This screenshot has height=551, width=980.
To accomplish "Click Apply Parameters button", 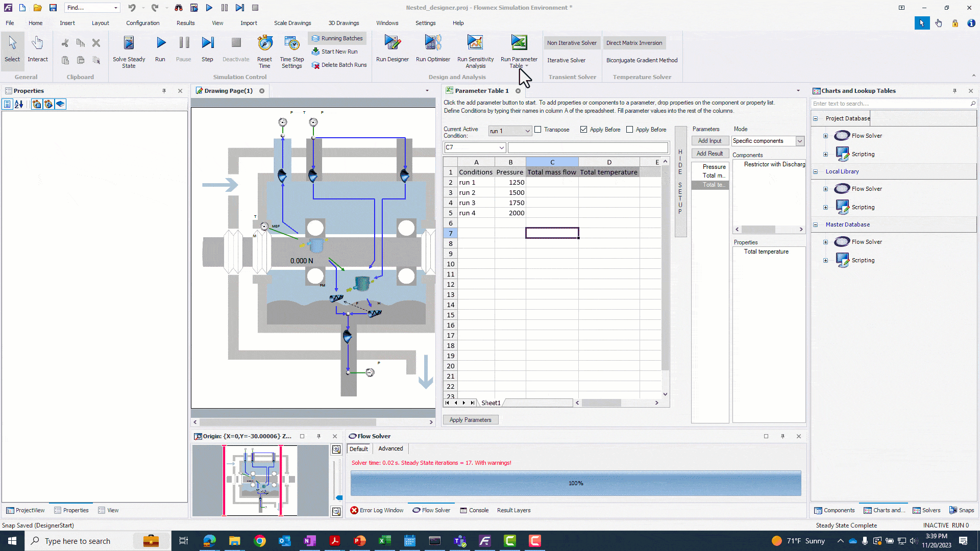I will 470,420.
